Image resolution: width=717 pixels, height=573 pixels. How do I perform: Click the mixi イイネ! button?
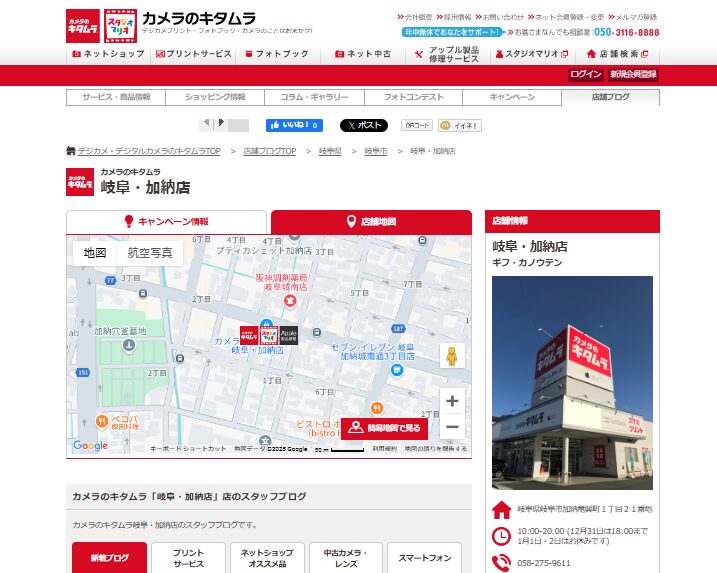tap(460, 125)
